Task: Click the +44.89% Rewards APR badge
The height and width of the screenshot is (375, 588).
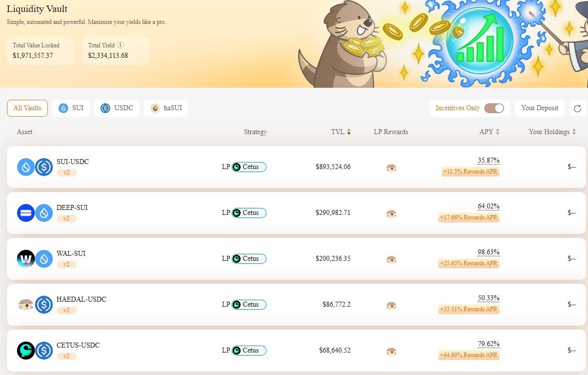Action: click(469, 355)
